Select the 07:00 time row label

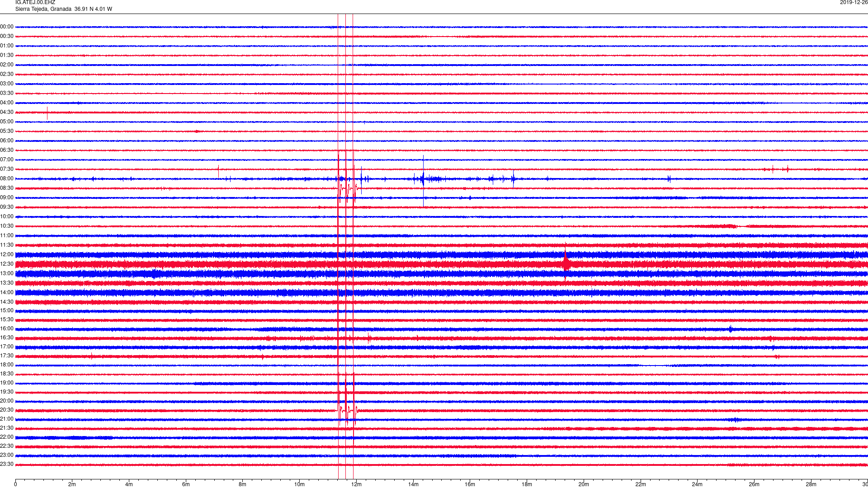coord(7,160)
